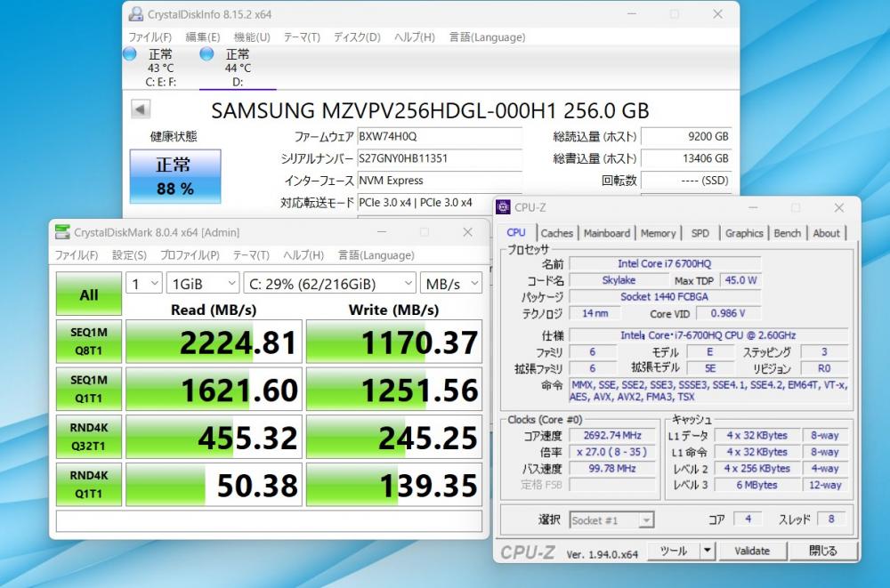Screen dimensions: 890x588
Task: Switch to the Graphics tab in CPU-Z
Action: coord(744,233)
